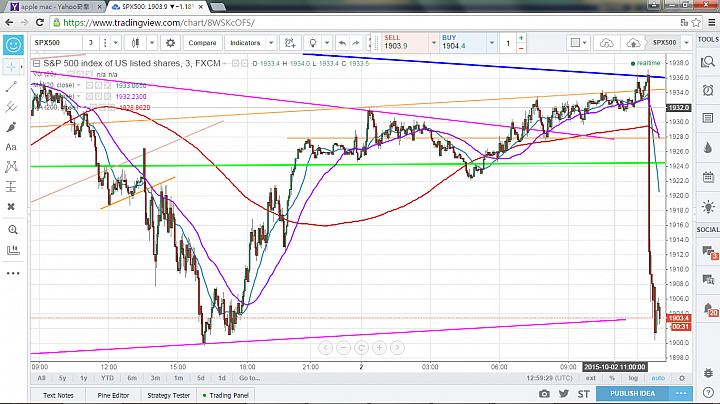The height and width of the screenshot is (404, 720).
Task: Click the add alert clock icon
Action: 290,43
